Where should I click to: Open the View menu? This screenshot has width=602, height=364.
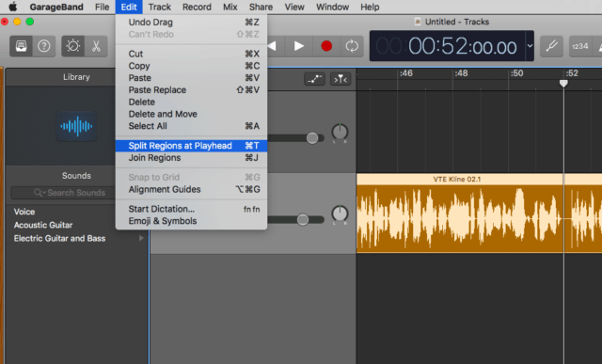pyautogui.click(x=294, y=7)
